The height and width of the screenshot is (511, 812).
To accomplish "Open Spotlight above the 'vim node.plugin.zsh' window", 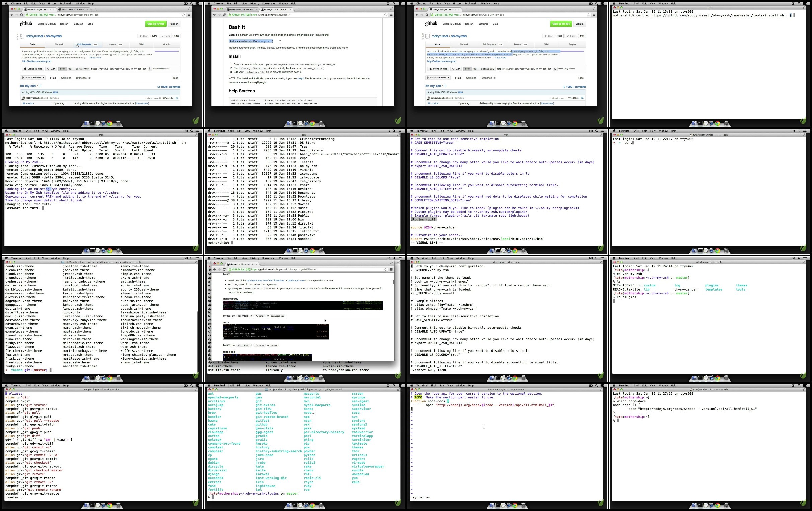I will click(x=596, y=385).
